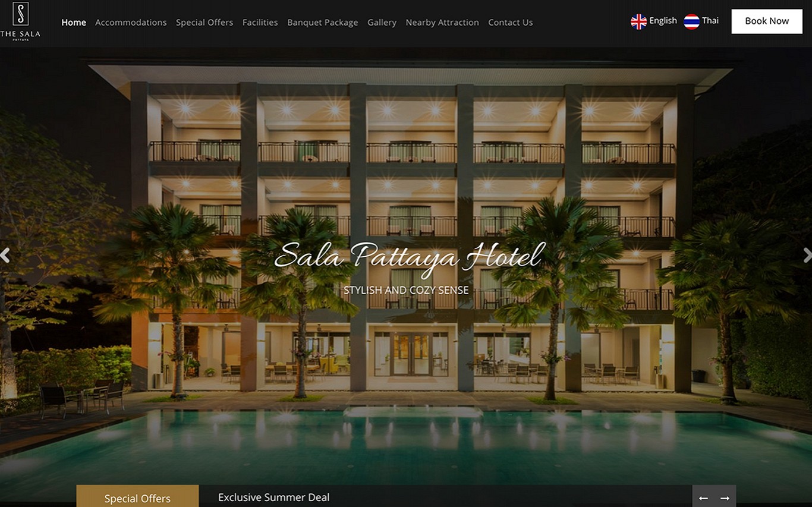Image resolution: width=812 pixels, height=507 pixels.
Task: Open the Facilities page
Action: [260, 23]
